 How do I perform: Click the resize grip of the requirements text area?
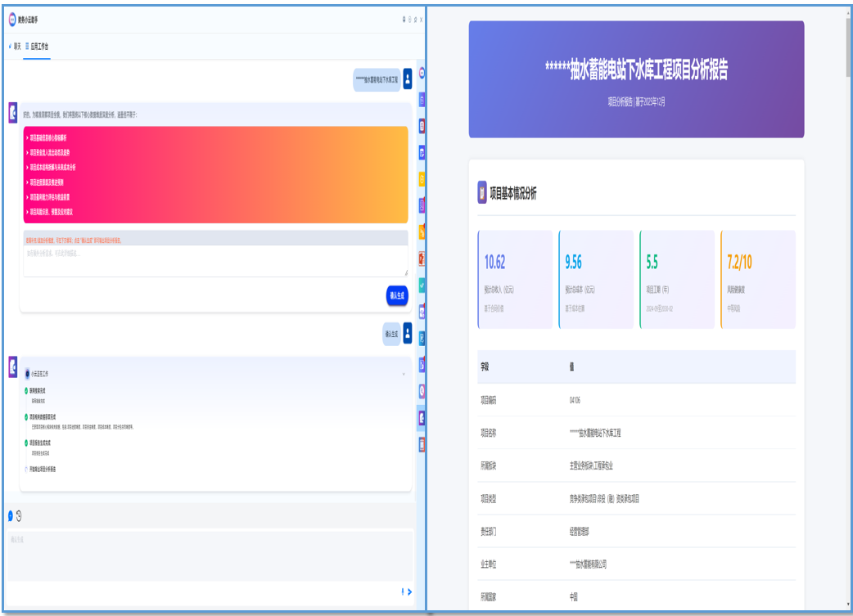click(x=405, y=273)
